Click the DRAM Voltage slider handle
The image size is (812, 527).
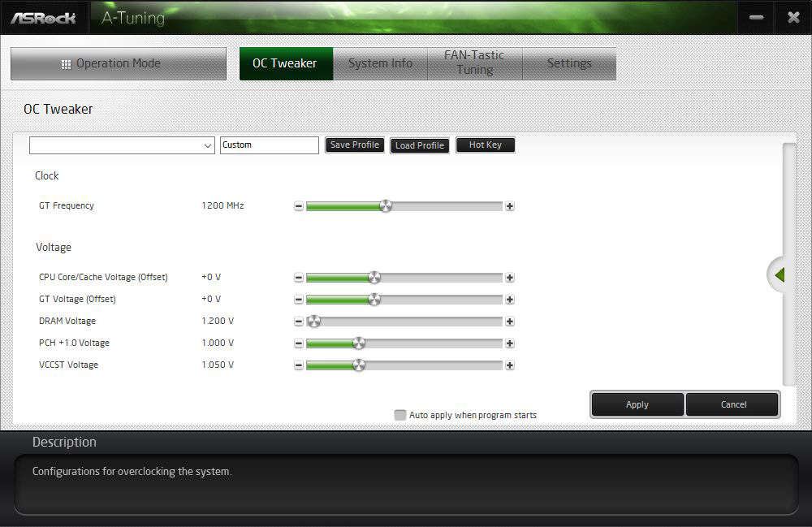point(313,322)
